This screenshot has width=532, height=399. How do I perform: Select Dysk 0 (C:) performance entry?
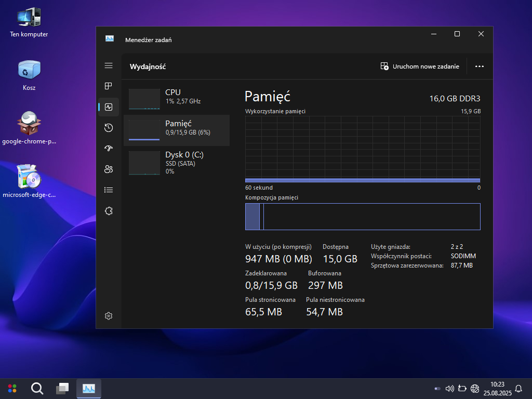coord(177,162)
